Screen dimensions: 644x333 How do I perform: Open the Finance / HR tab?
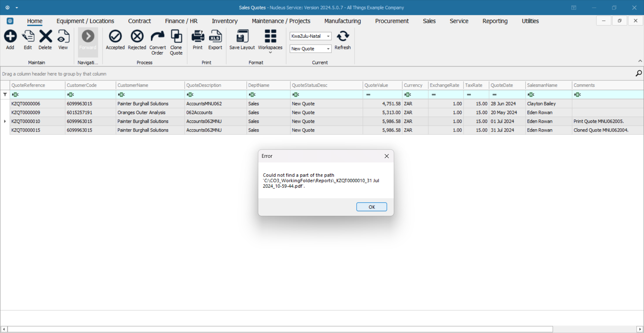pos(181,21)
